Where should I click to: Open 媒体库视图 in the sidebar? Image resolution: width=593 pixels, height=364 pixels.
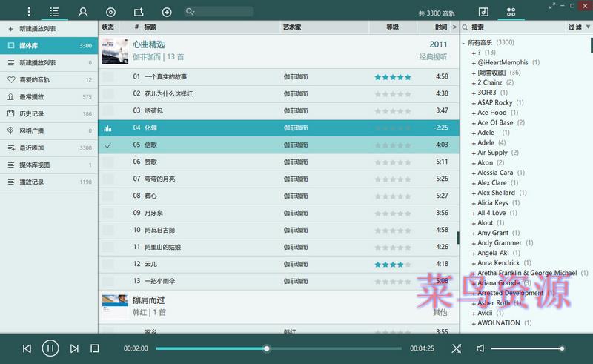(x=49, y=165)
